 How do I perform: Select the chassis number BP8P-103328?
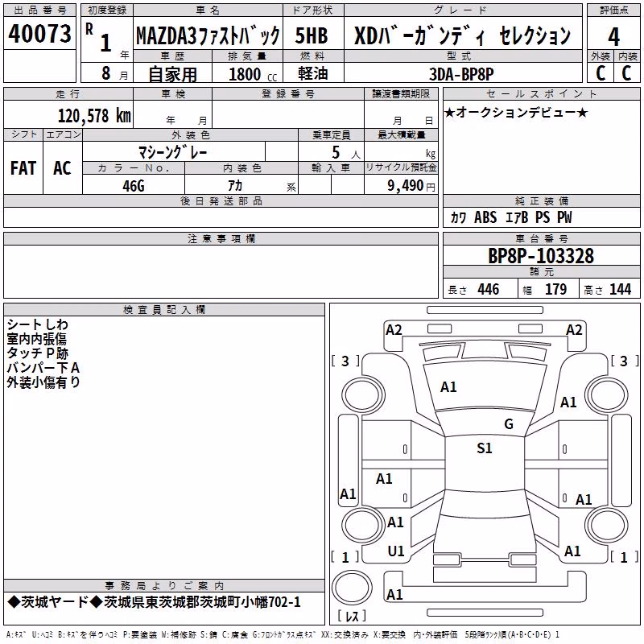point(541,256)
